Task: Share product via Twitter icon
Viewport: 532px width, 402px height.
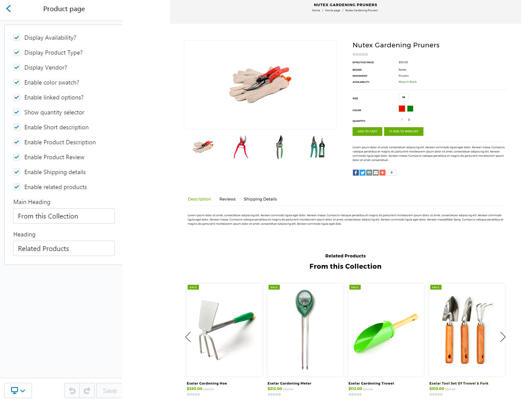Action: [x=362, y=173]
